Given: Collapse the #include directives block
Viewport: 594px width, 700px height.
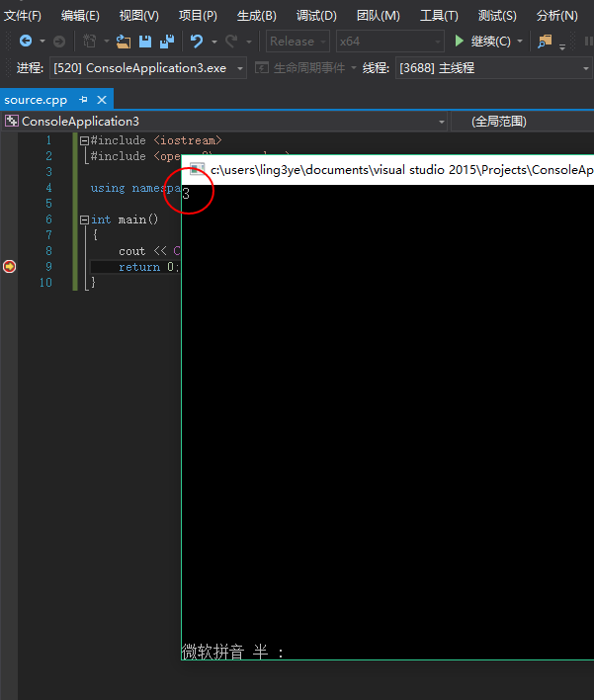Looking at the screenshot, I should click(x=84, y=140).
